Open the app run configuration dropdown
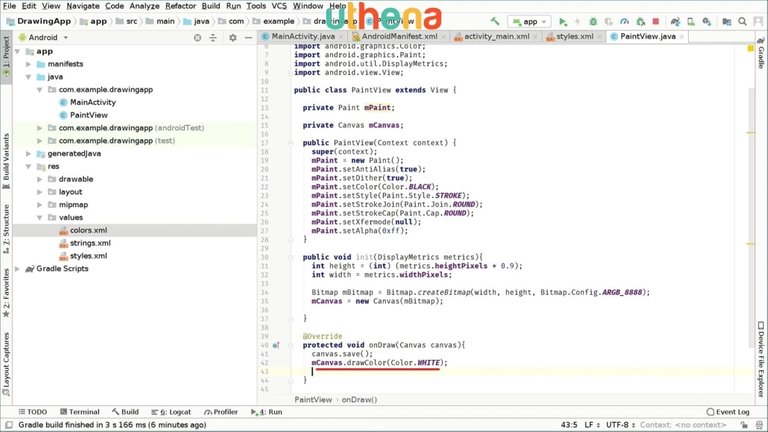The image size is (768, 432). [528, 21]
